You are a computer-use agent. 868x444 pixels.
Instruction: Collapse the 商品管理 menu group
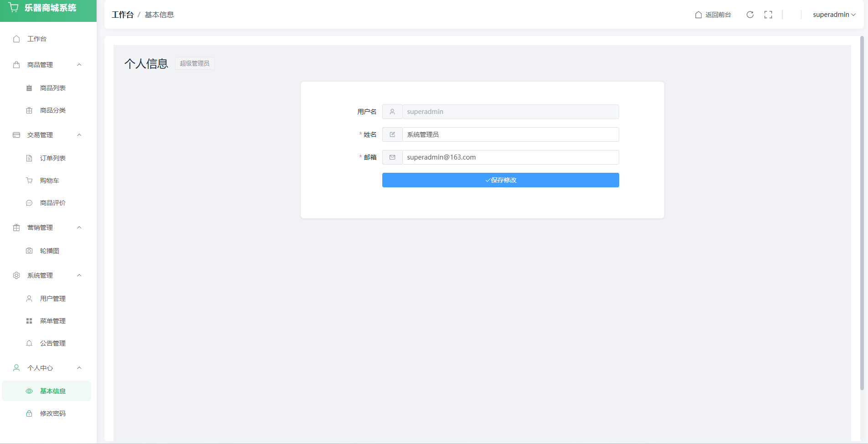pyautogui.click(x=79, y=65)
